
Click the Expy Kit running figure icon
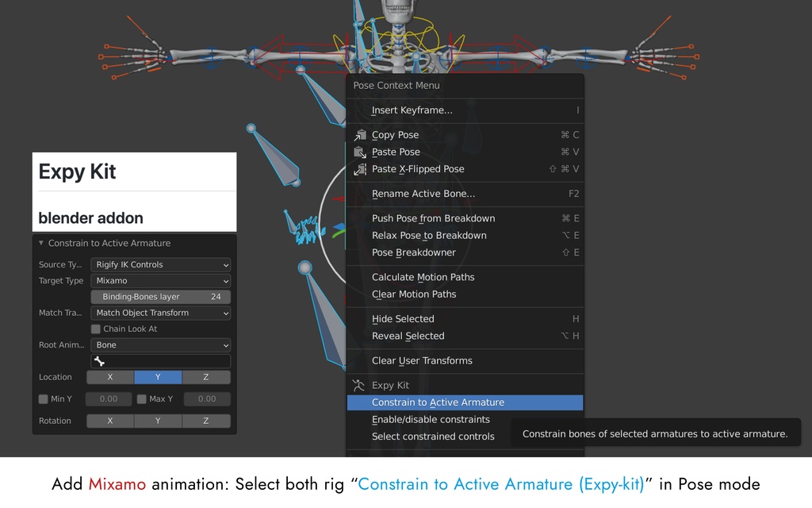point(358,385)
